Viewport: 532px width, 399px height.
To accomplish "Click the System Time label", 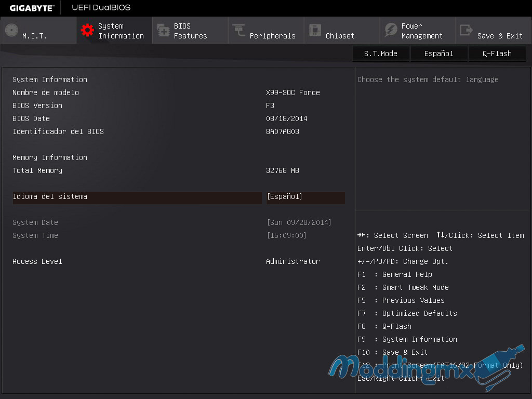I will tap(35, 235).
